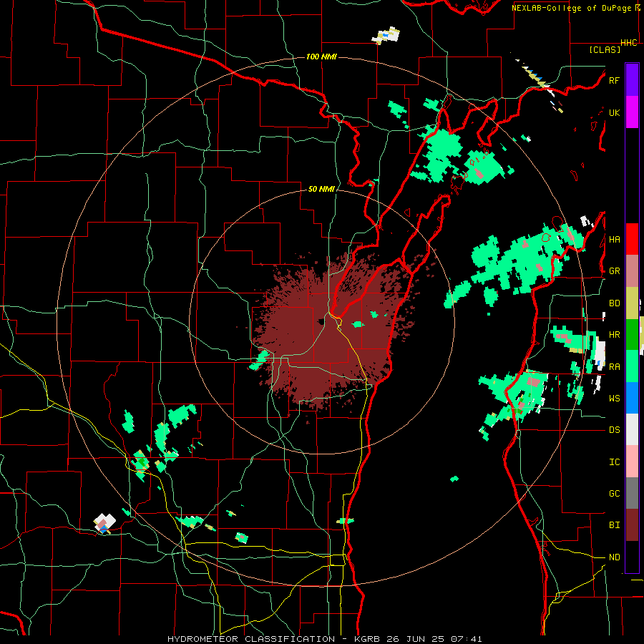
Task: Click the HHC product label
Action: [x=629, y=43]
